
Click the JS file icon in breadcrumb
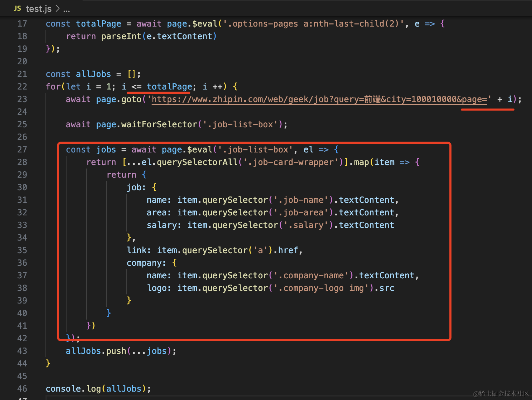17,8
